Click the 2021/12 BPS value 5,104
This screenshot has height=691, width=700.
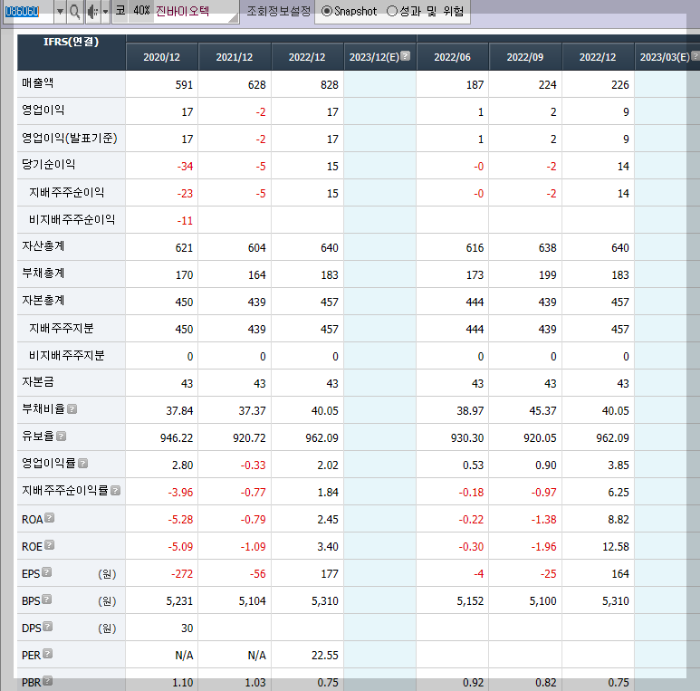(252, 601)
